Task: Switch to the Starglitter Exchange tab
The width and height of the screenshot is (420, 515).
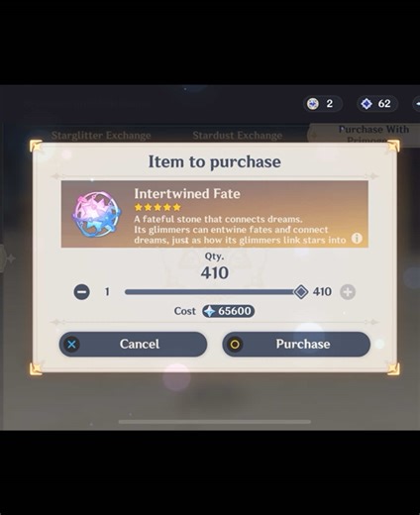Action: tap(101, 136)
